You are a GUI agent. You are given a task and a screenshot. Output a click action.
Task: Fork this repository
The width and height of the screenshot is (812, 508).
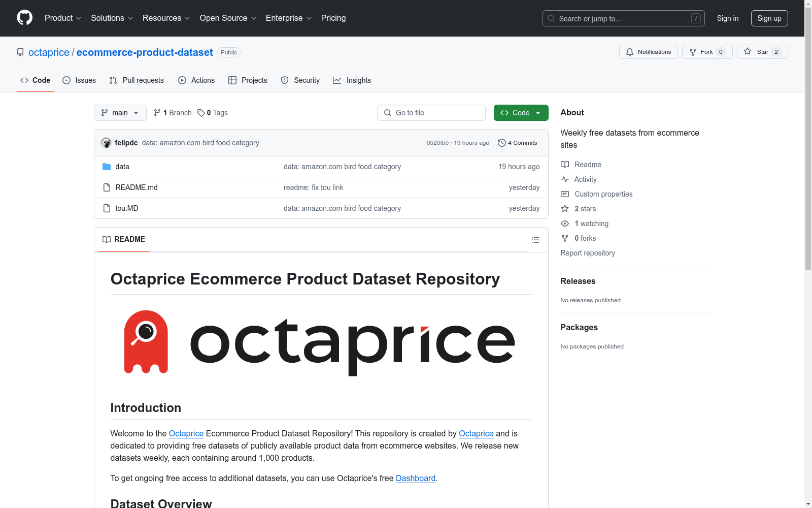click(707, 52)
